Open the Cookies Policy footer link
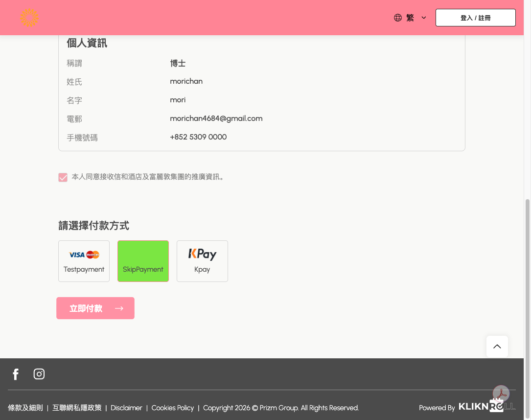The width and height of the screenshot is (531, 420). tap(173, 408)
